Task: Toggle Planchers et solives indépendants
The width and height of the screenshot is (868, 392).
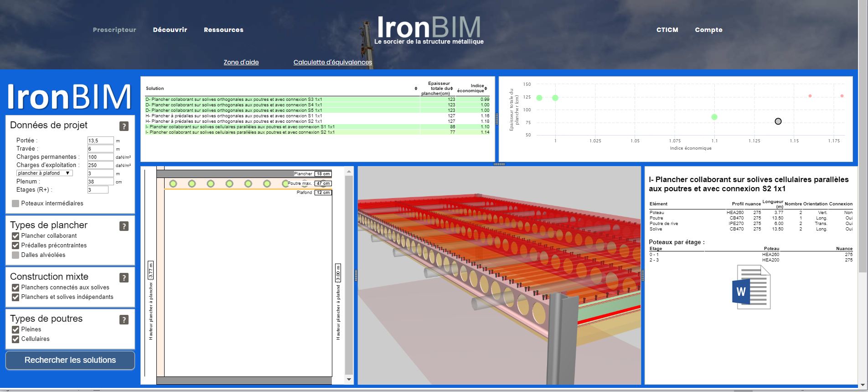Action: pyautogui.click(x=15, y=297)
